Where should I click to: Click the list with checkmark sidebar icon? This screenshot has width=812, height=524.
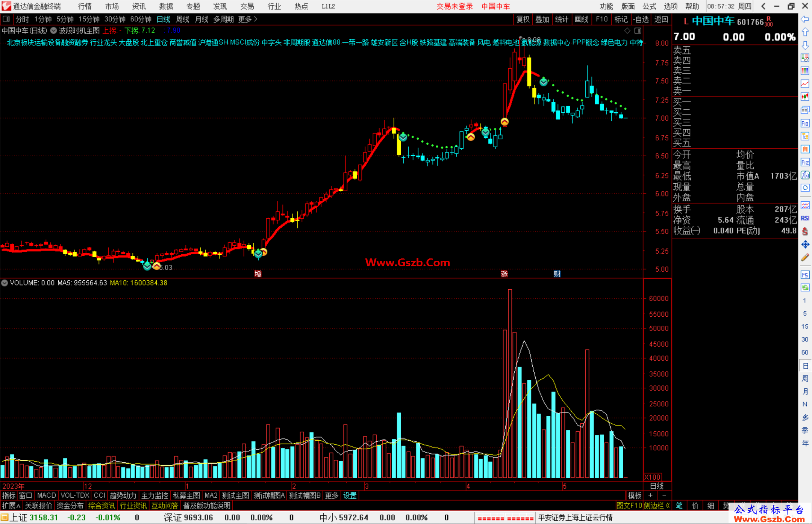tap(805, 58)
